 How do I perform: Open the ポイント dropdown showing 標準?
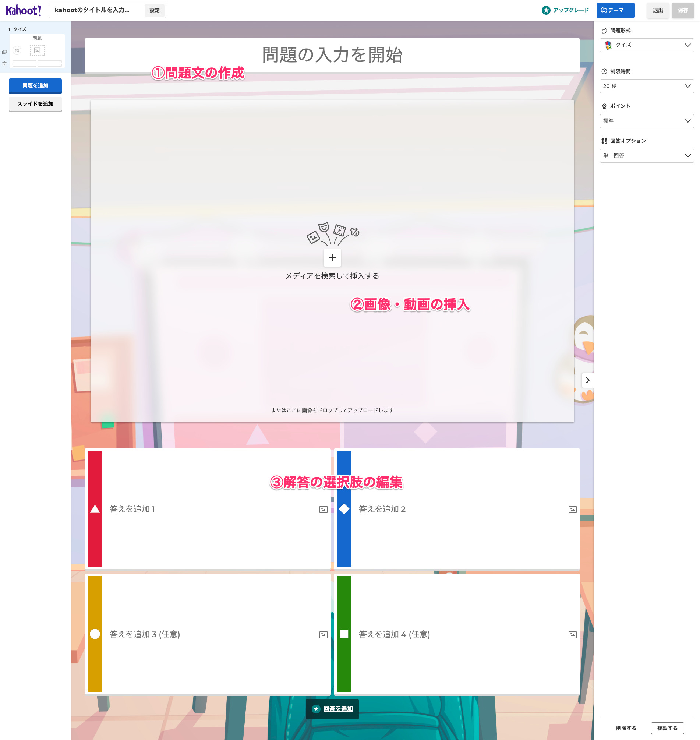pos(647,121)
